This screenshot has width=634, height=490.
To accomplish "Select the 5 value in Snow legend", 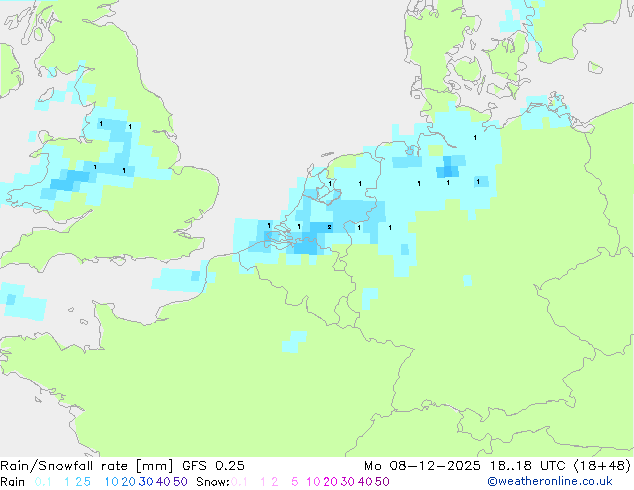I will click(295, 482).
